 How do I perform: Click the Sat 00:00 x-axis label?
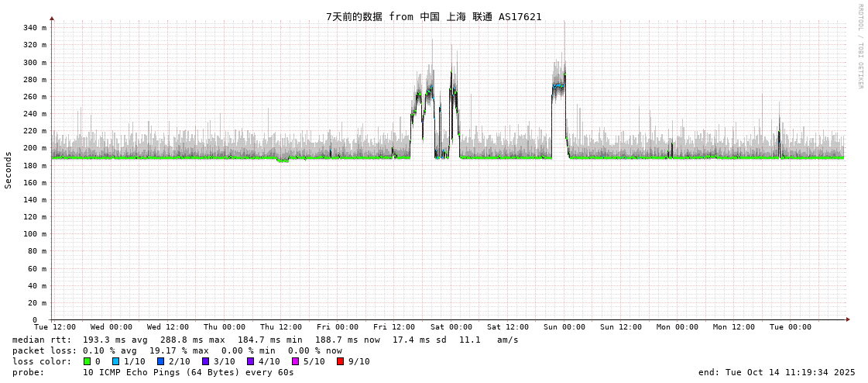coord(451,327)
